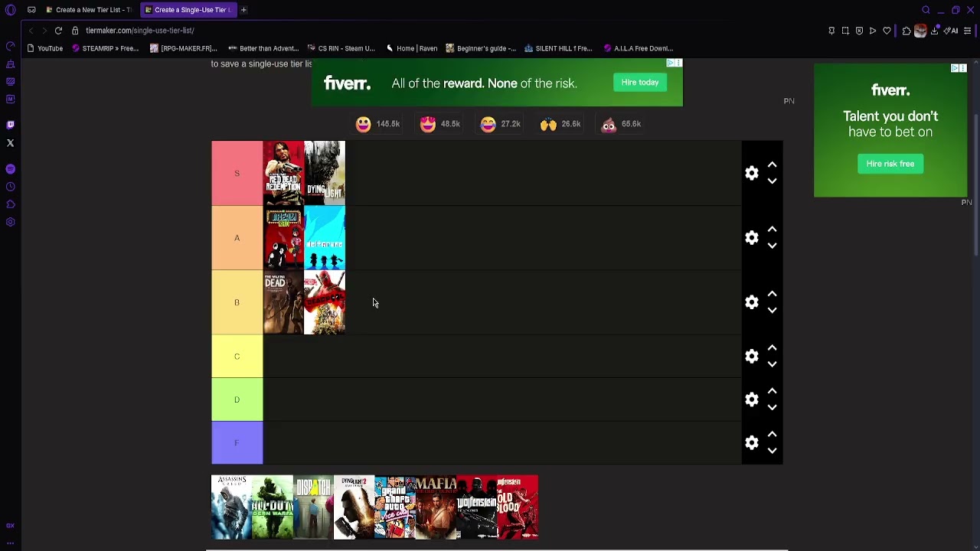Viewport: 980px width, 551px height.
Task: Open settings gear for F tier row
Action: coord(752,443)
